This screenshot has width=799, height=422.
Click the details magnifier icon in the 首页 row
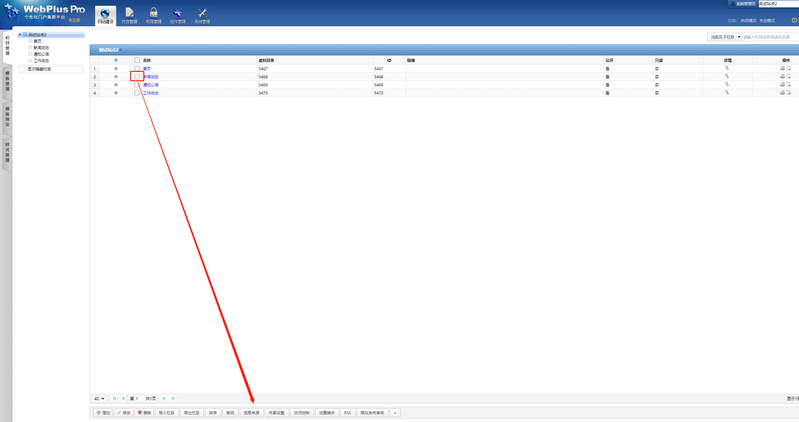click(x=727, y=68)
